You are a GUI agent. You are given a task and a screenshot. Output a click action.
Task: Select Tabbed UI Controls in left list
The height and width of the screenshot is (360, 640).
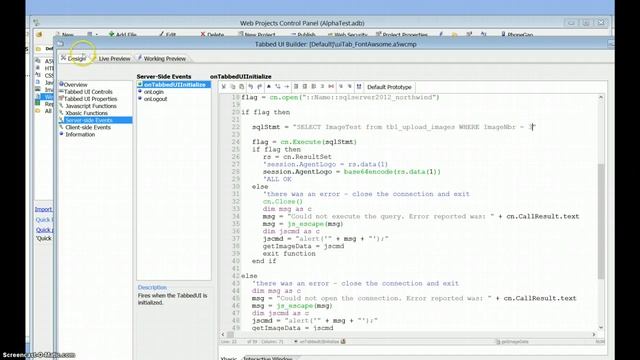click(86, 92)
